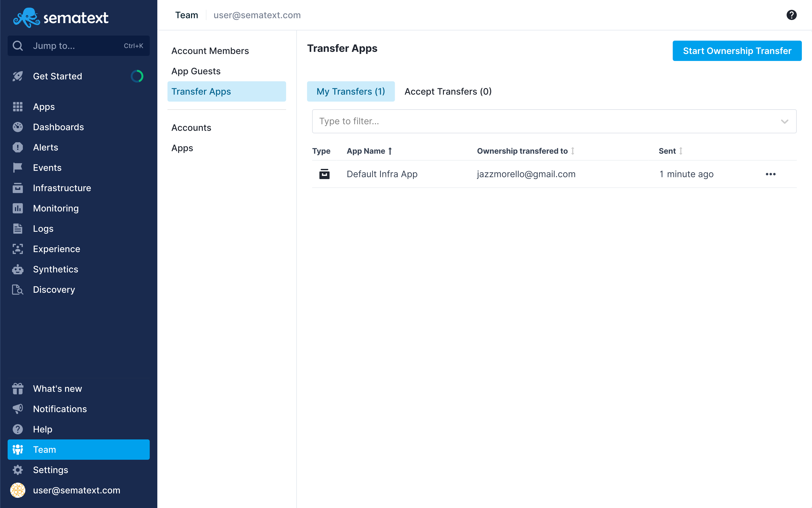Open Dashboards from sidebar label
Image resolution: width=812 pixels, height=508 pixels.
58,127
